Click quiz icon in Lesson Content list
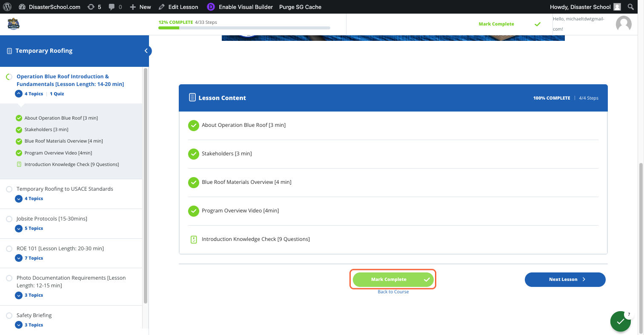 coord(194,239)
